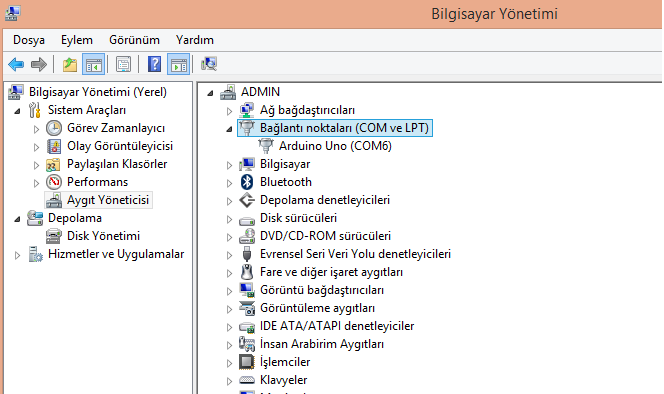Click the Fare ve diğer mouse icon
This screenshot has height=394, width=664.
click(x=247, y=272)
